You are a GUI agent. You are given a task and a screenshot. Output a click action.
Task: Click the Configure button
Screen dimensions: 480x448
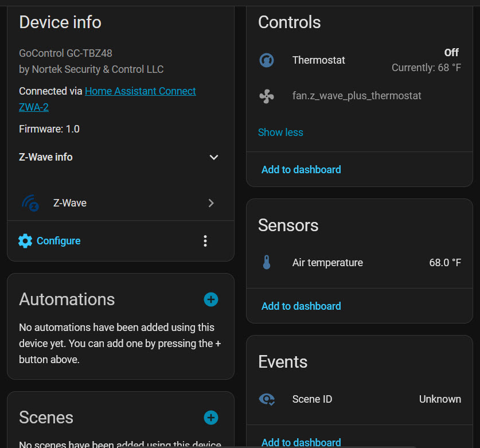click(58, 241)
